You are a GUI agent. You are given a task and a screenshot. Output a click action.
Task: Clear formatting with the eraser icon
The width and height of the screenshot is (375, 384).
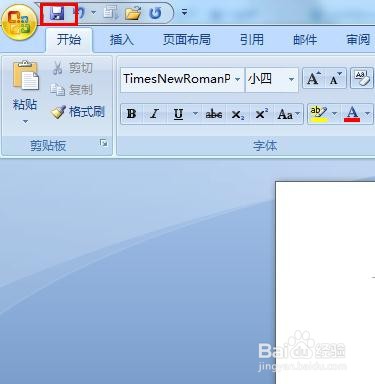click(362, 79)
